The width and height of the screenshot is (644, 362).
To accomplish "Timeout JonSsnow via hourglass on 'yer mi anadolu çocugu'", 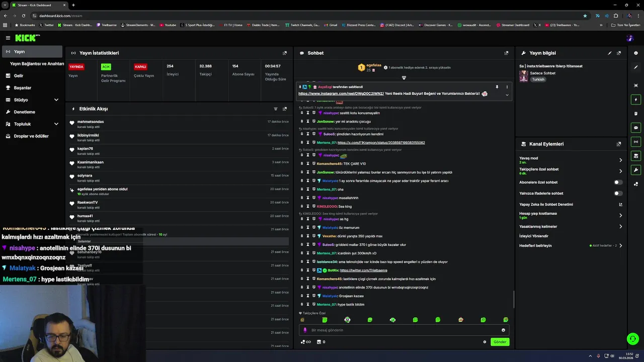I will (x=308, y=122).
